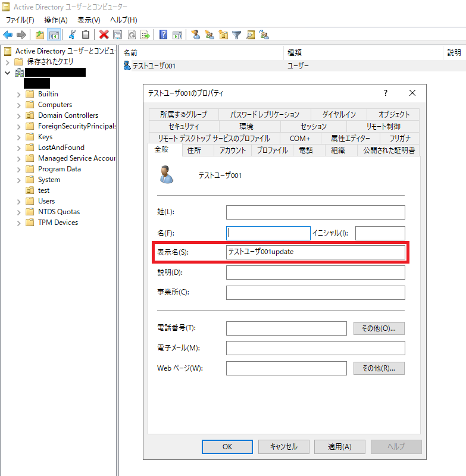The image size is (466, 476).
Task: Click the red X Delete icon
Action: [x=104, y=35]
